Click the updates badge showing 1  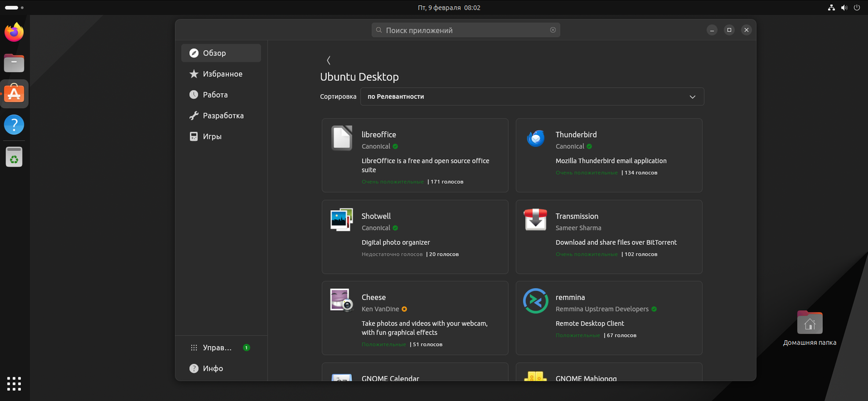247,348
